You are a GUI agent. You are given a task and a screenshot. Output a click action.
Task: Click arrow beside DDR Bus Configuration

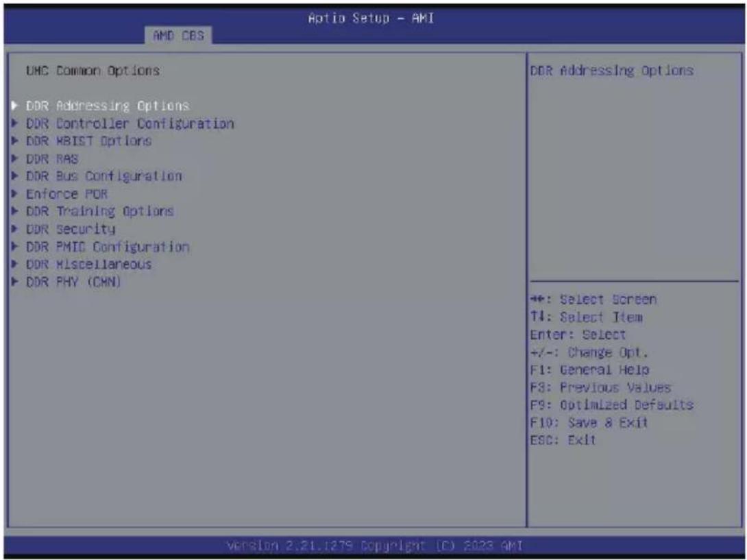coord(15,176)
